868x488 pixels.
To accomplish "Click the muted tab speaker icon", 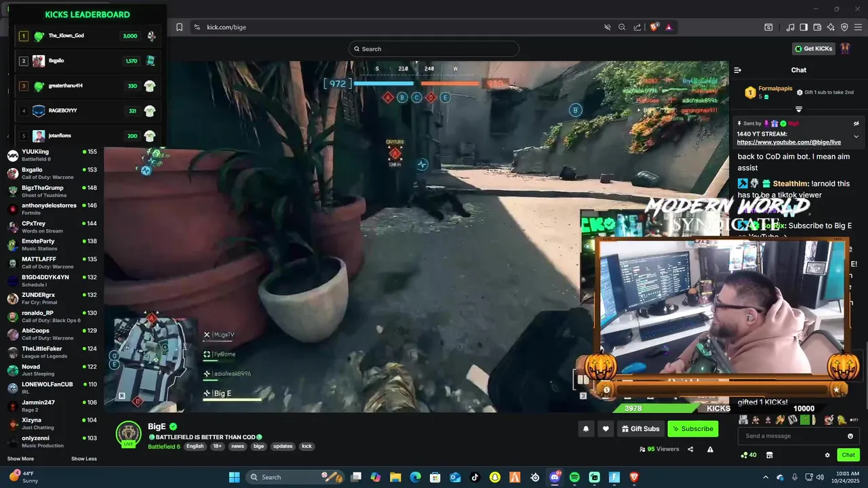I will 608,27.
